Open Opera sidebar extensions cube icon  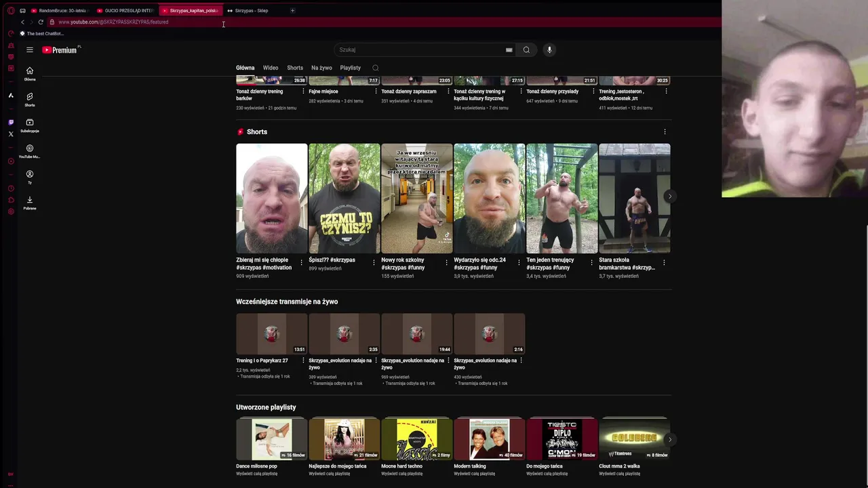point(11,200)
